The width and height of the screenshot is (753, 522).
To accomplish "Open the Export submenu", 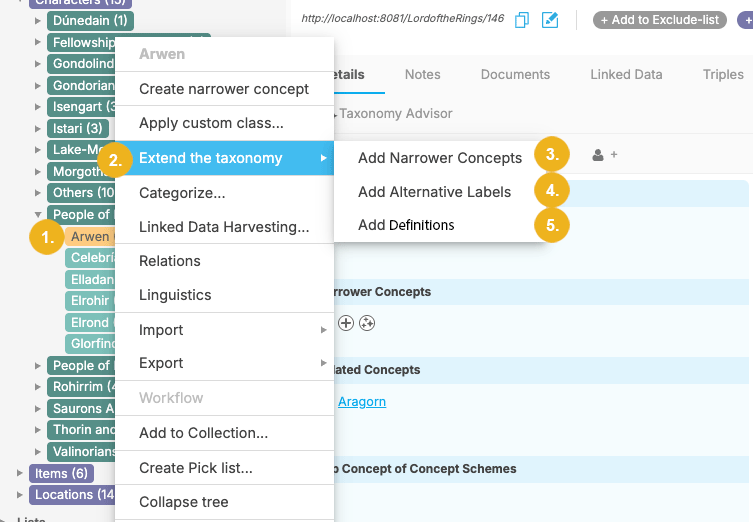I will (224, 363).
